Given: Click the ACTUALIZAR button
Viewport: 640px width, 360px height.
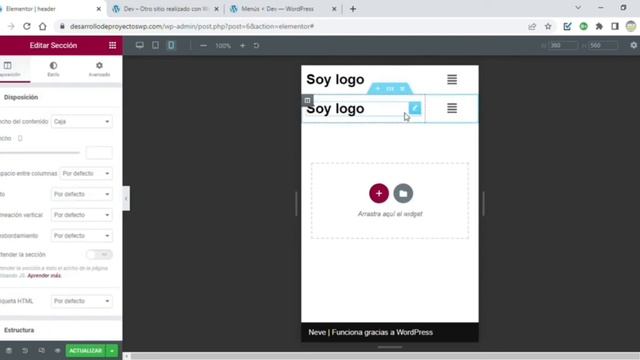Looking at the screenshot, I should [85, 351].
